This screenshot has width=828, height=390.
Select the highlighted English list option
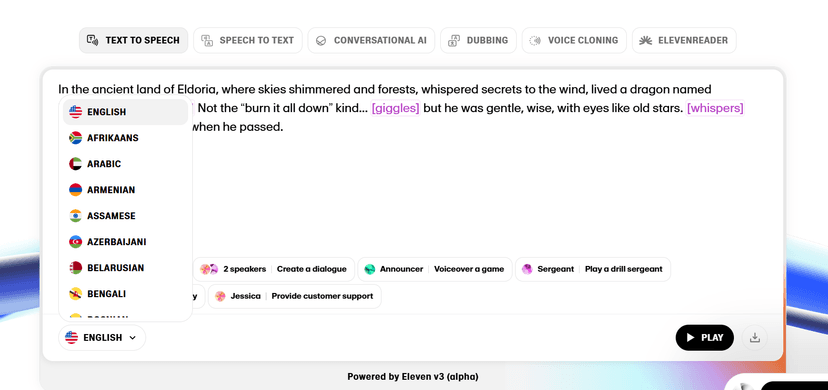click(125, 112)
